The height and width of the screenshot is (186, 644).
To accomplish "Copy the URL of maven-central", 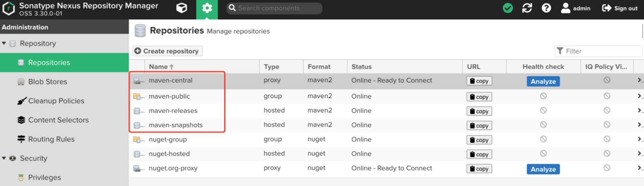I will click(x=479, y=81).
